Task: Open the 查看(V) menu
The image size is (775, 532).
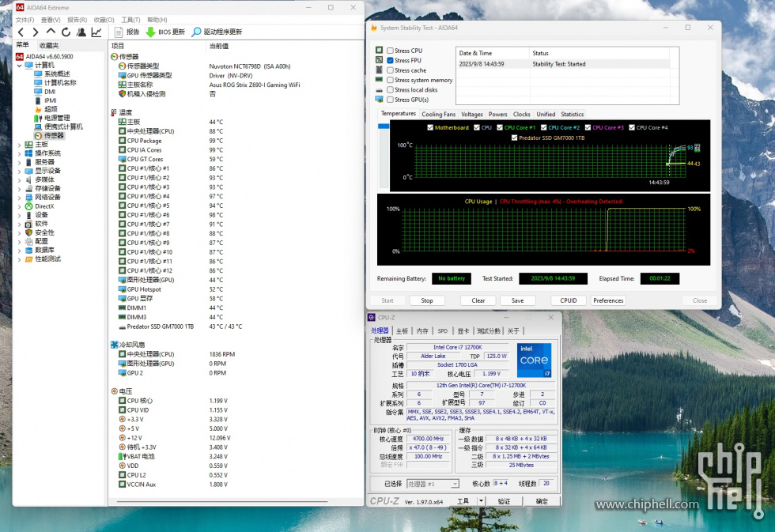Action: pos(51,20)
